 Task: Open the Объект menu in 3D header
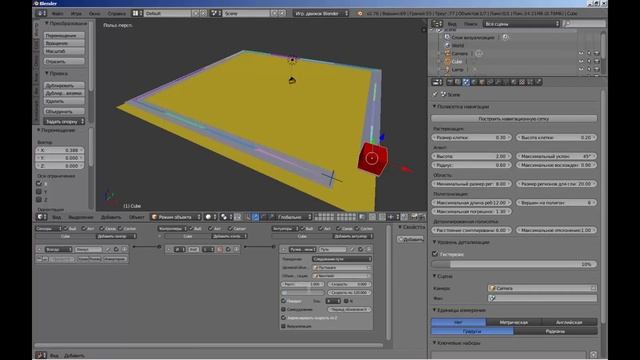137,217
